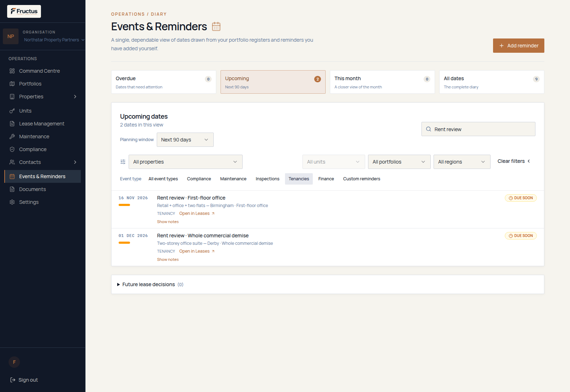Click the filter sliders icon

click(x=123, y=162)
